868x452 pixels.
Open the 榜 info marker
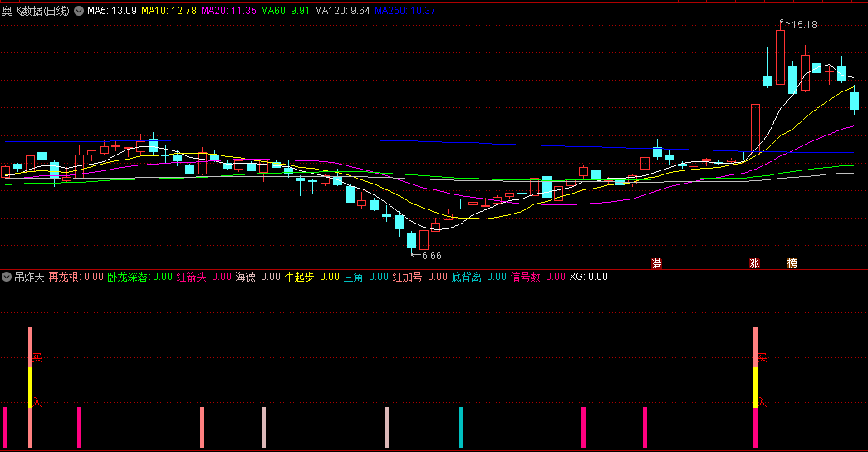coord(792,263)
